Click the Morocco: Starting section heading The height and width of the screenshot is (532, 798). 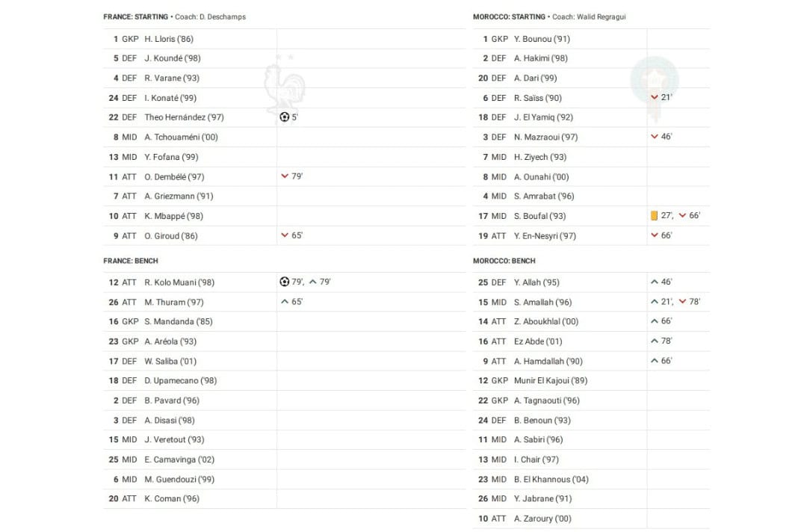click(509, 16)
